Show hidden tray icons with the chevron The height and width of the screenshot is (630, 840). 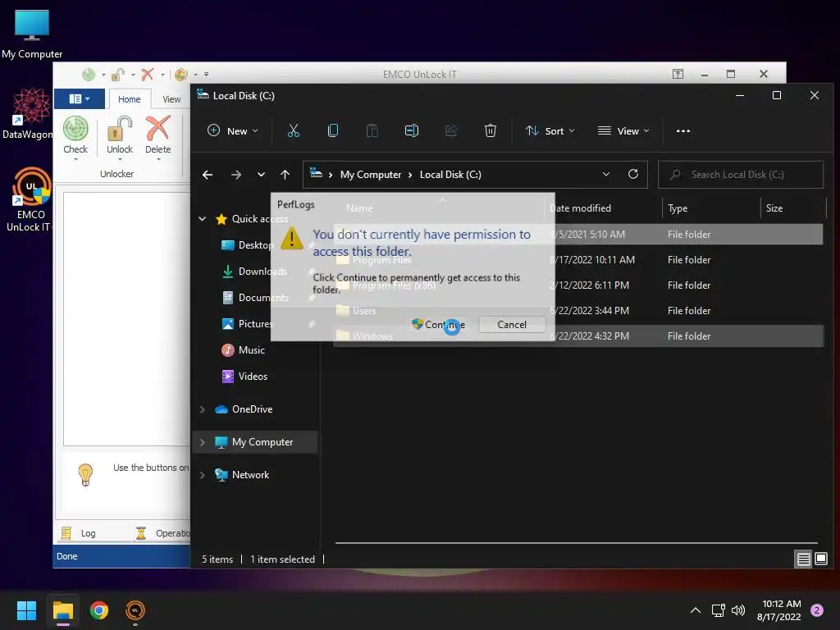click(x=696, y=610)
